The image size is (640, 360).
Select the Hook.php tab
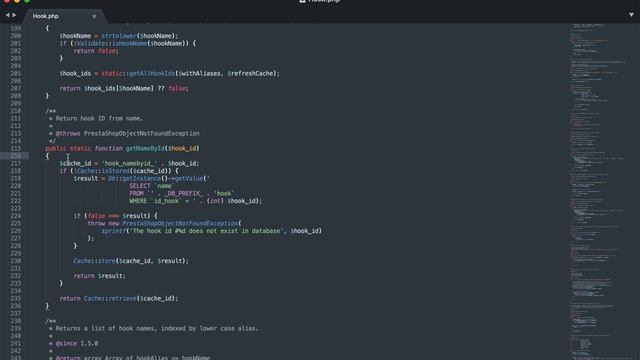[46, 16]
